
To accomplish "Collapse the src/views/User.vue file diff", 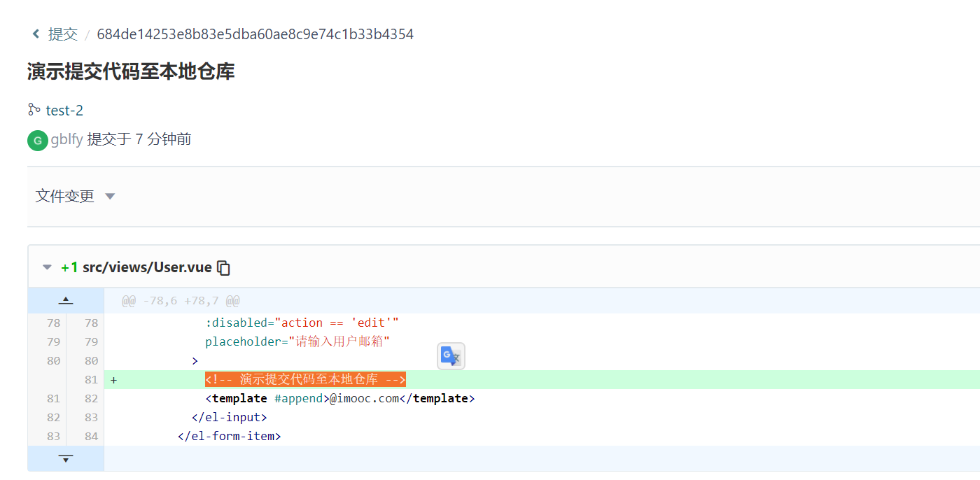I will (47, 267).
